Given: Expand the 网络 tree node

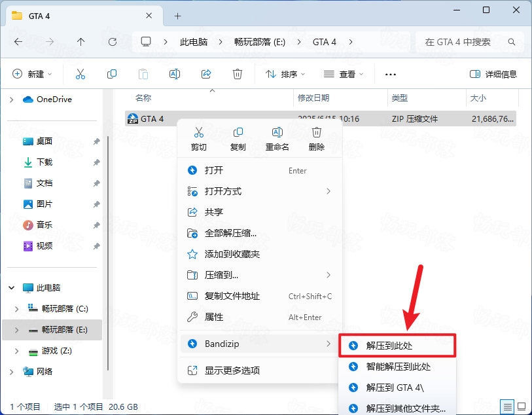Looking at the screenshot, I should pyautogui.click(x=12, y=372).
